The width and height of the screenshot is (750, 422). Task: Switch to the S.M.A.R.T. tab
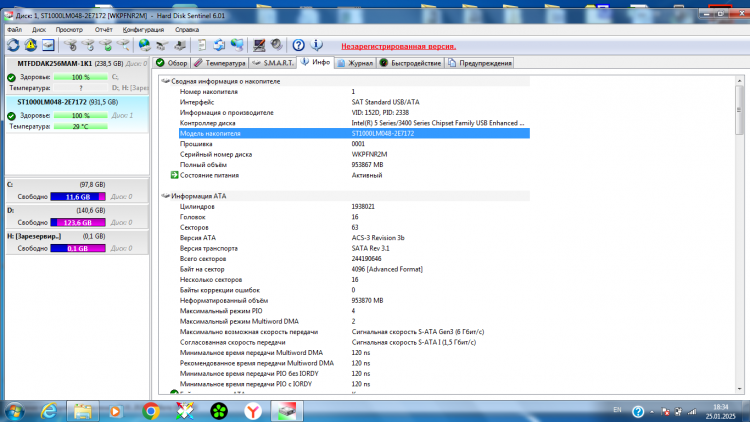point(273,63)
